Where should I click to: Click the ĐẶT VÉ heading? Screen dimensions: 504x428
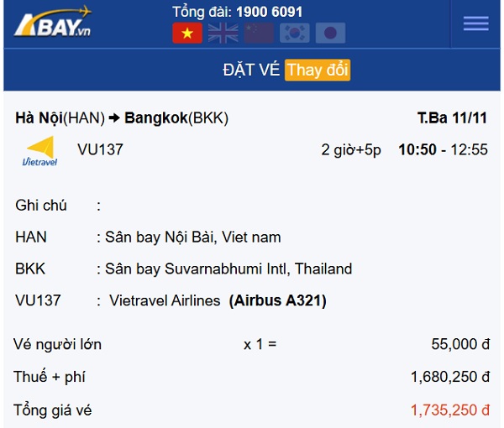tap(251, 70)
